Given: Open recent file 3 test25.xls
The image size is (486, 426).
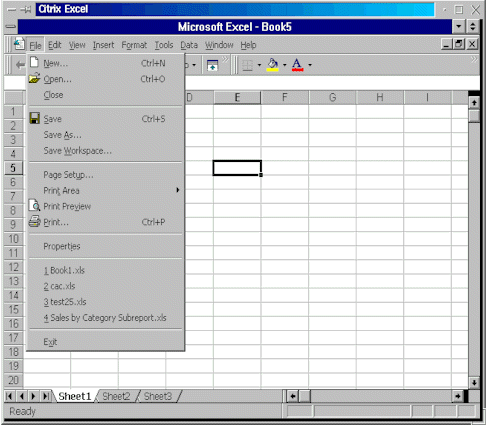Looking at the screenshot, I should (105, 302).
